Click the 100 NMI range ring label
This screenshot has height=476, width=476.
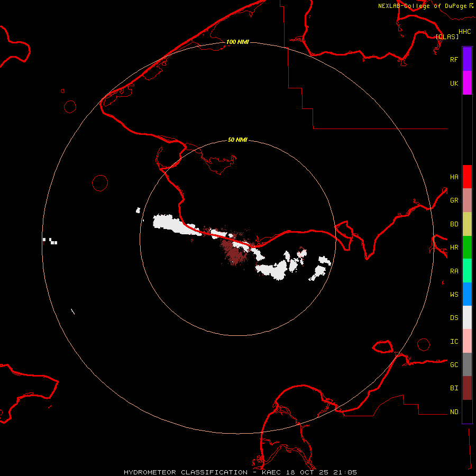[x=237, y=42]
